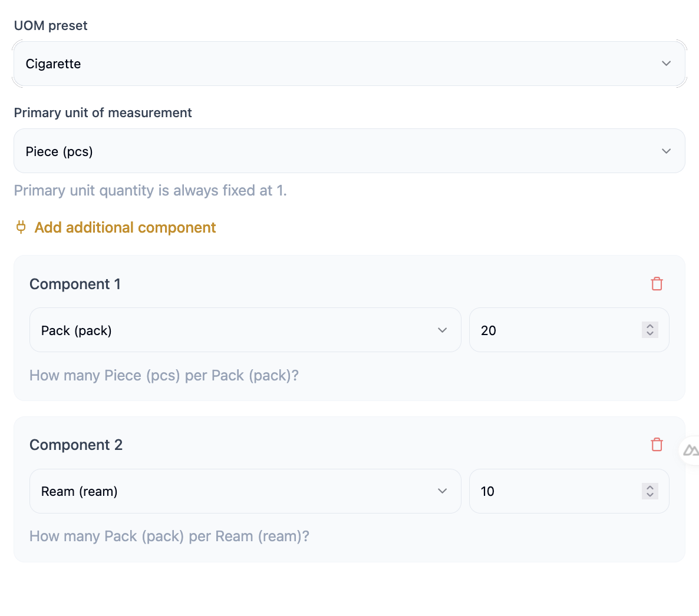The width and height of the screenshot is (699, 616).
Task: Click the chevron arrow in UOM preset field
Action: pyautogui.click(x=666, y=64)
